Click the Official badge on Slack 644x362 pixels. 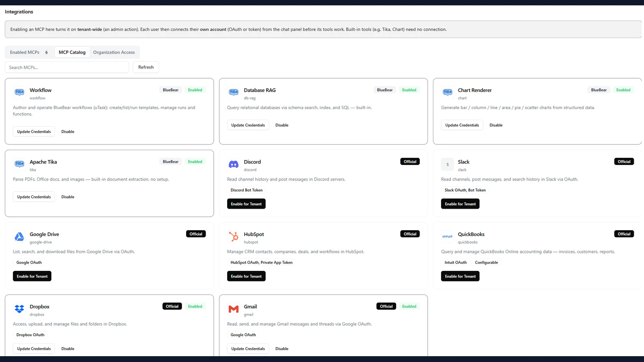624,162
